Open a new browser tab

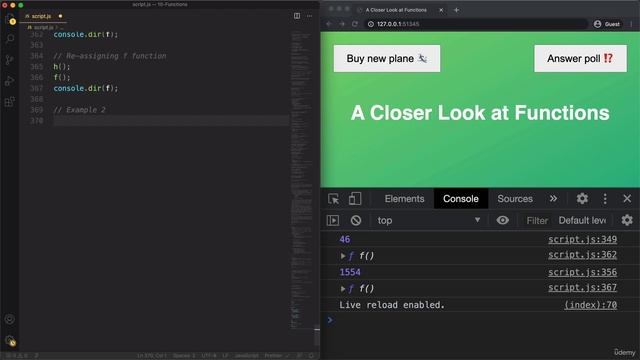pyautogui.click(x=456, y=10)
